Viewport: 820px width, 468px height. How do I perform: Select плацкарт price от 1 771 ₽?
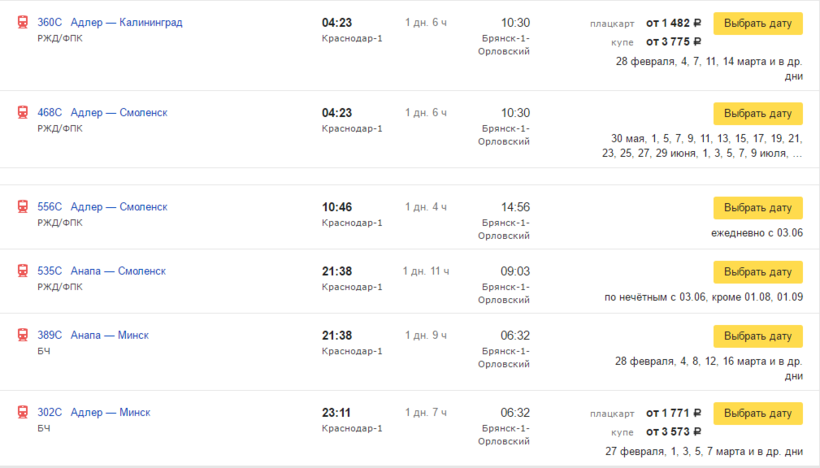coord(673,412)
